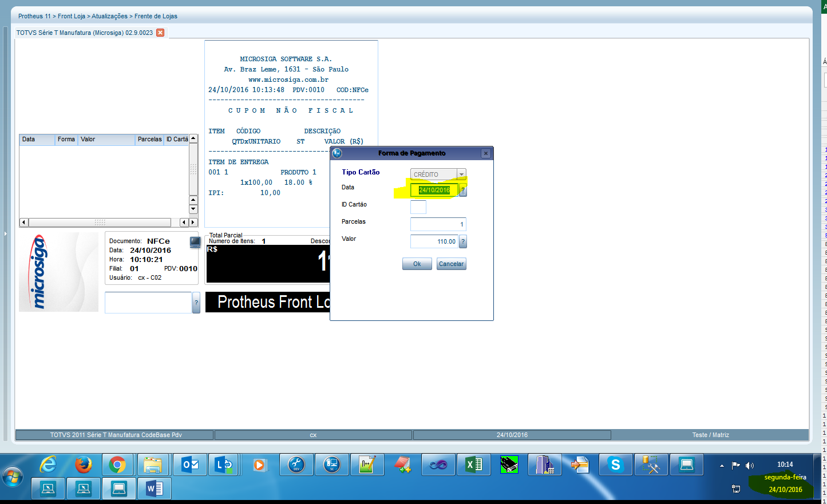Click the Forma column header

[66, 140]
